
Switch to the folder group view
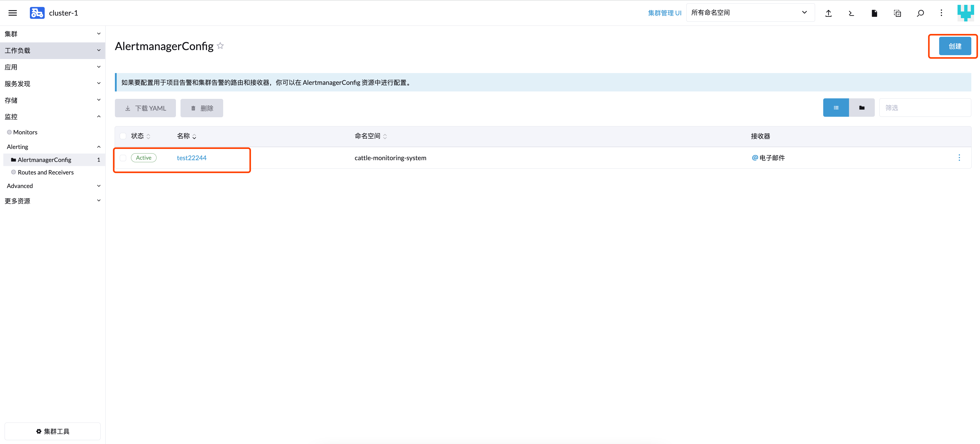(862, 108)
